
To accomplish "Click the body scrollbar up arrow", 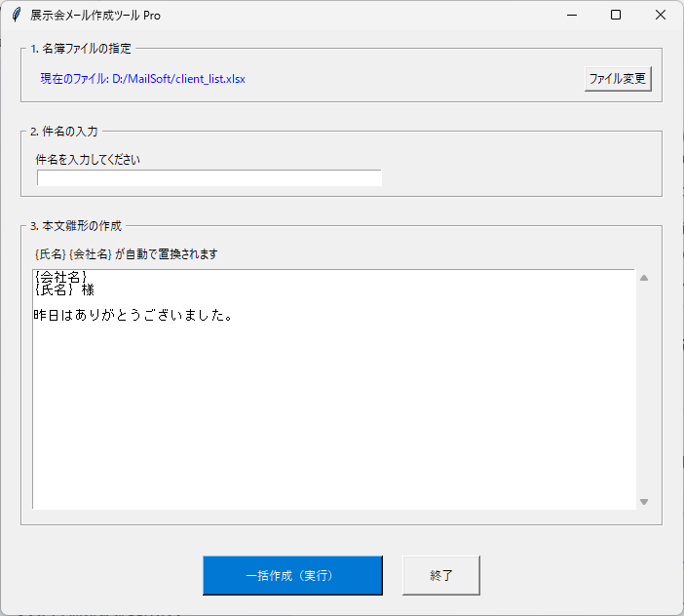I will coord(643,279).
